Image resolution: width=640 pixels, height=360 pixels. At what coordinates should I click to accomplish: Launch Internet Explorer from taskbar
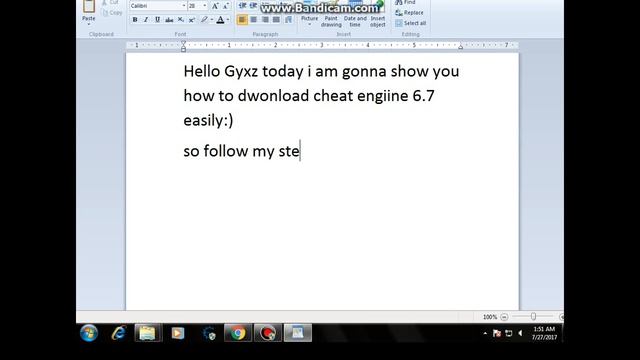(x=119, y=333)
